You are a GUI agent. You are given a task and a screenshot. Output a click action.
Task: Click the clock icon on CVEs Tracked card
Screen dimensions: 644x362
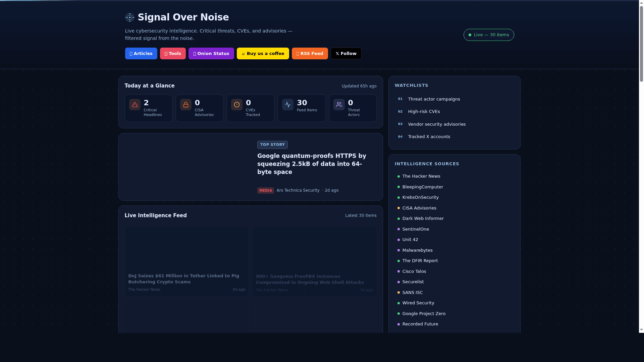click(x=237, y=105)
